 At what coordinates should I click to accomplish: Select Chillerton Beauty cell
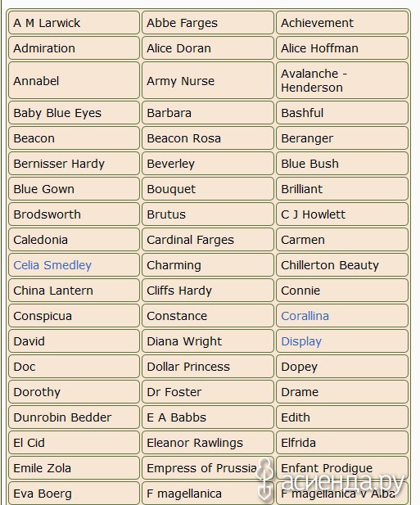pos(342,265)
